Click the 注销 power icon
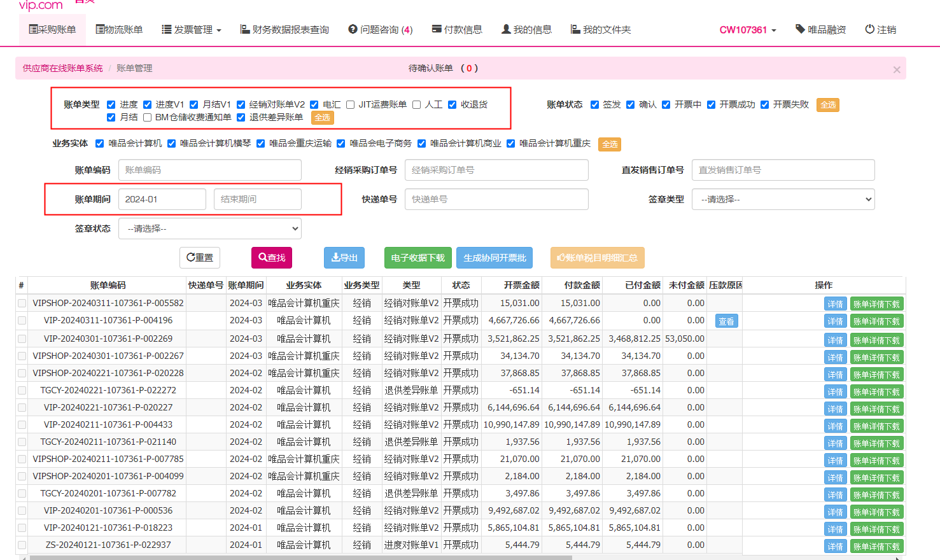The width and height of the screenshot is (940, 560). point(869,29)
